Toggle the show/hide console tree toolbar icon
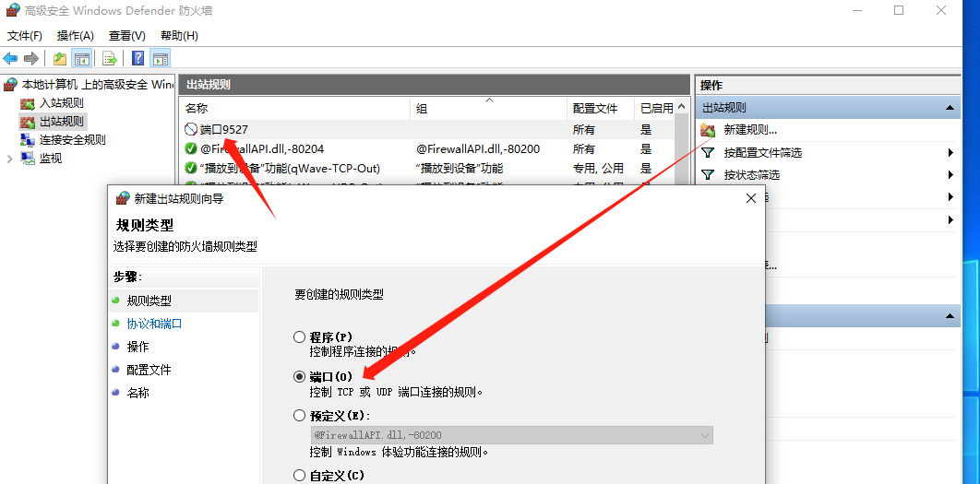The image size is (980, 484). pos(81,59)
